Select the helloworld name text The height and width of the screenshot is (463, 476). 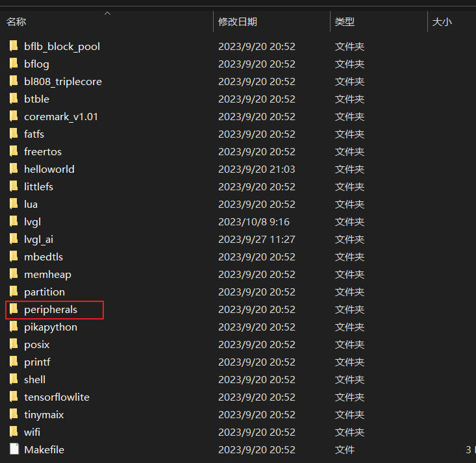(49, 169)
